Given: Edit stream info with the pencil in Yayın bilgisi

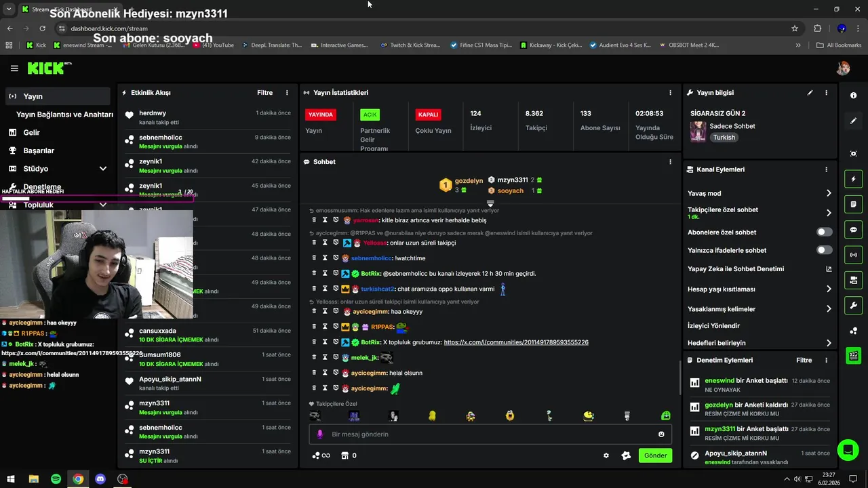Looking at the screenshot, I should coord(810,93).
